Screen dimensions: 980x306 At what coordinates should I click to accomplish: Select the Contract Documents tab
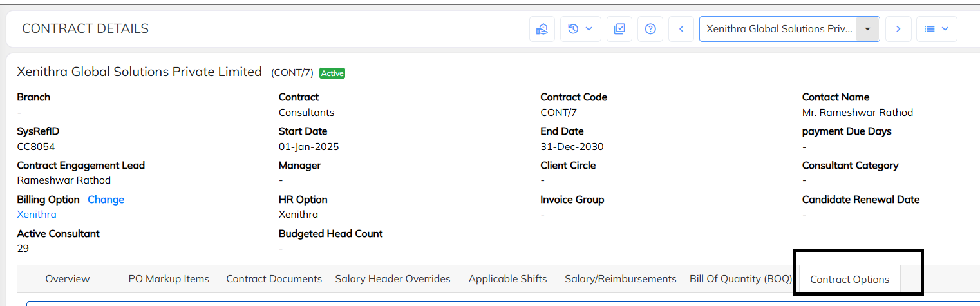tap(274, 279)
